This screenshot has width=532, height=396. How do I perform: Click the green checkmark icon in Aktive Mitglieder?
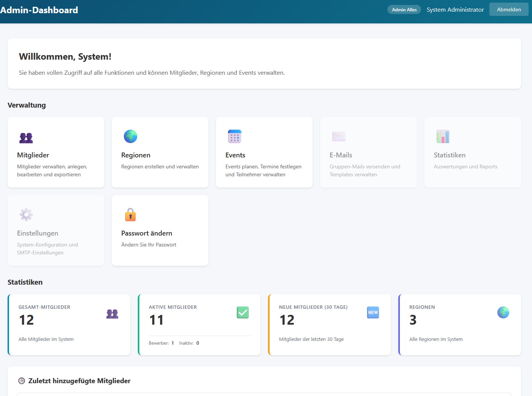point(243,313)
